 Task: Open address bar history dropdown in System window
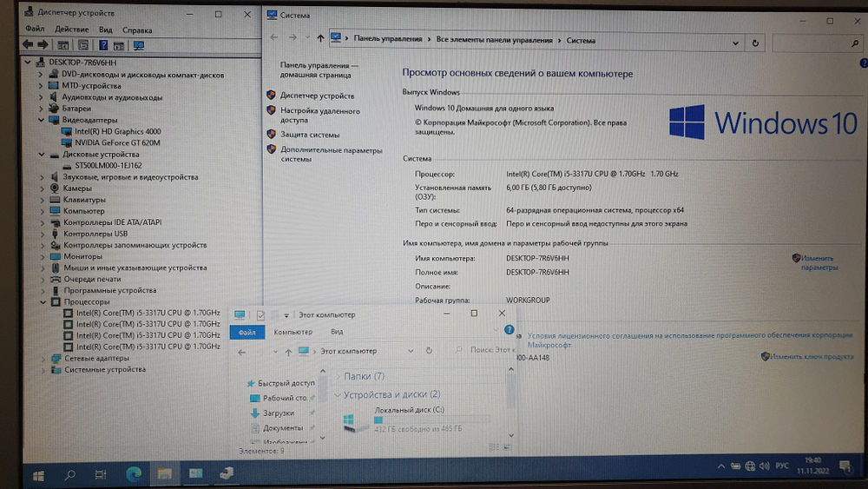coord(735,43)
